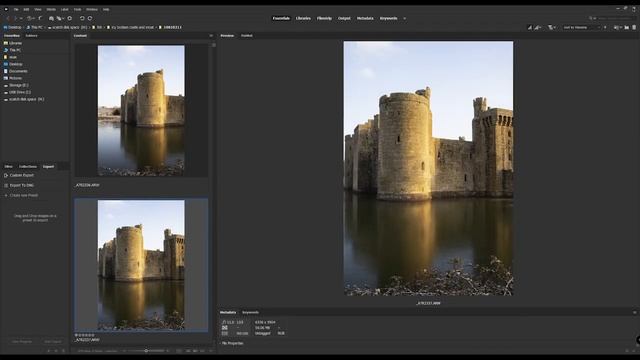Viewport: 640px width, 360px height.
Task: Select the first castle thumbnail in Content
Action: point(141,111)
